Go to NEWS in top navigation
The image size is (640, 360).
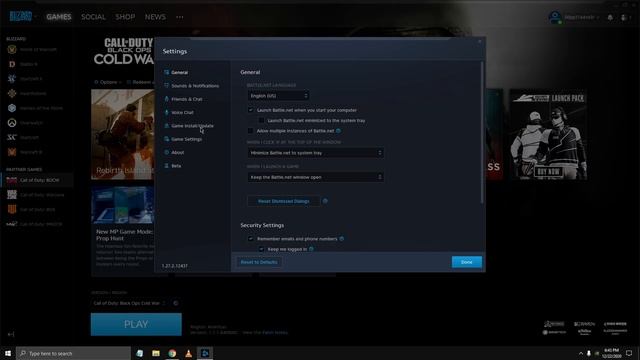coord(155,17)
